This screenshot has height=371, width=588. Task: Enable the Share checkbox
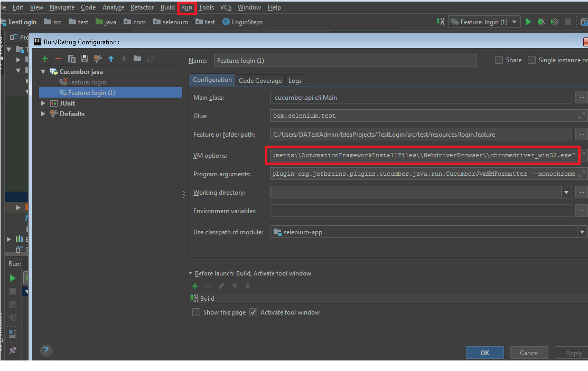498,60
